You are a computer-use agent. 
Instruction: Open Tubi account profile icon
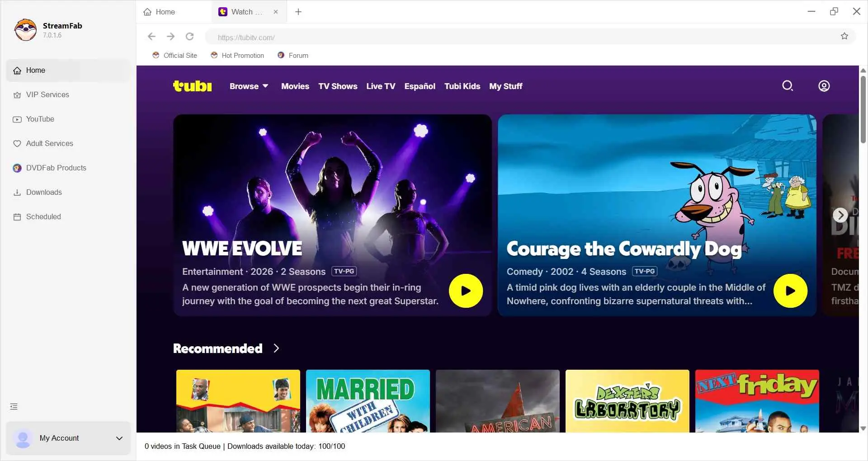824,86
